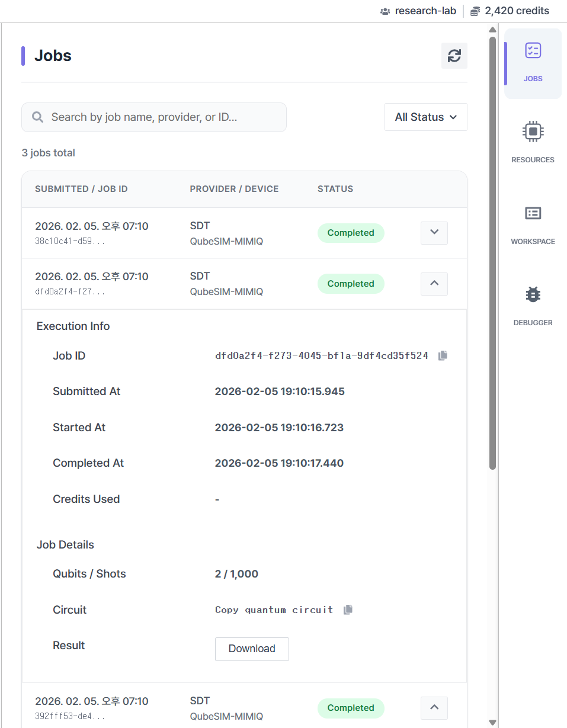Open the Jobs sidebar panel
The width and height of the screenshot is (567, 728).
[x=533, y=63]
